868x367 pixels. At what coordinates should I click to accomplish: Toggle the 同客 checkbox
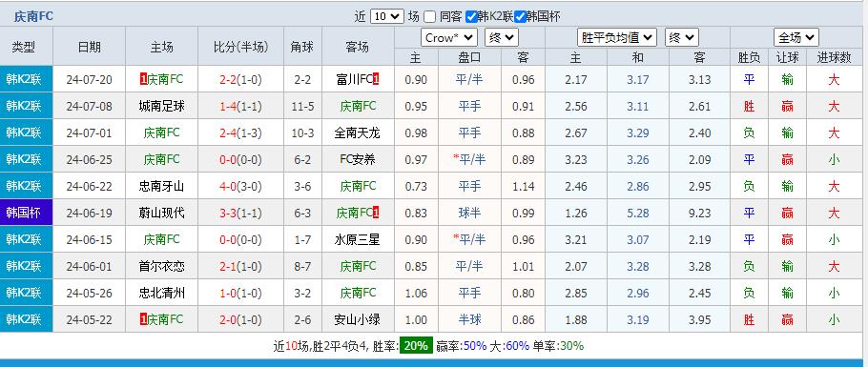coord(429,16)
